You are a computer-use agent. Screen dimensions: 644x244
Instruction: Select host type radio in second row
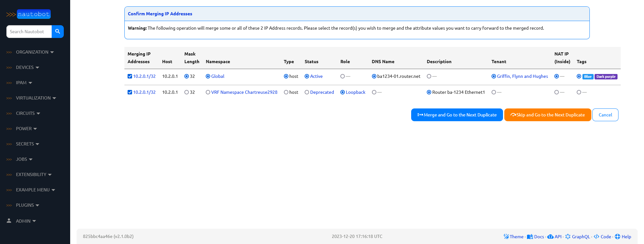tap(286, 92)
